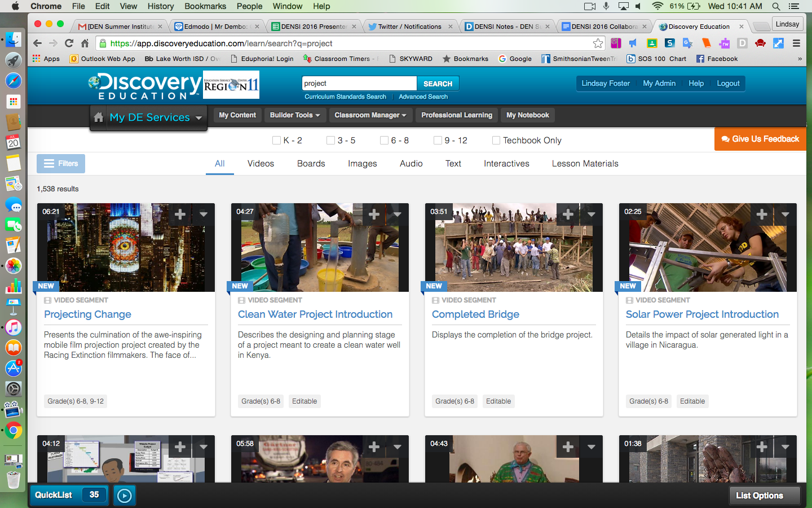
Task: Check the K - 2 grade filter
Action: (276, 141)
